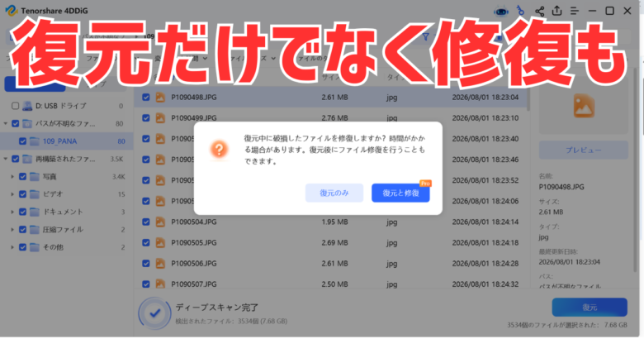The height and width of the screenshot is (339, 644).
Task: Click the image icon of P1090507.JPG
Action: 160,284
